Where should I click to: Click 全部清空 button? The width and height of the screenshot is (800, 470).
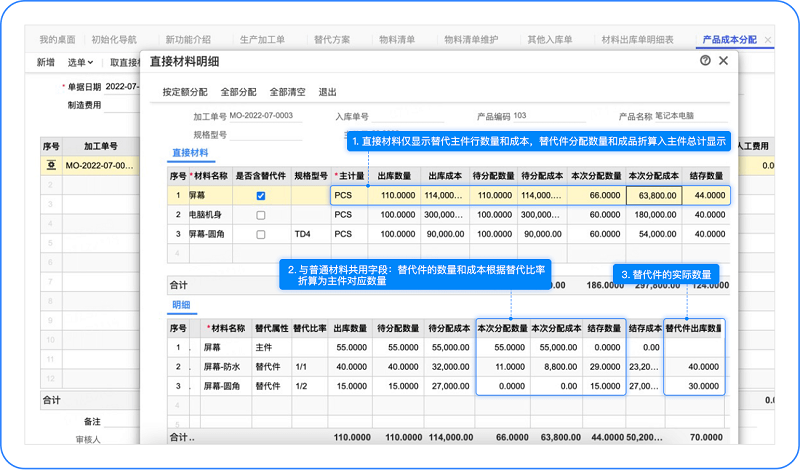tap(287, 92)
